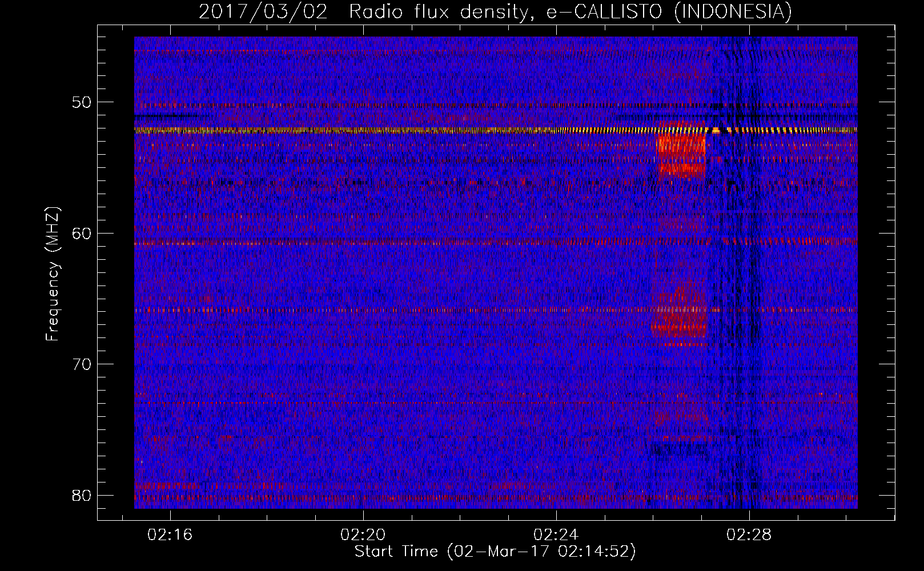Click the plot title '2017/03/02 Radio flux density'
The height and width of the screenshot is (571, 924).
pyautogui.click(x=495, y=11)
